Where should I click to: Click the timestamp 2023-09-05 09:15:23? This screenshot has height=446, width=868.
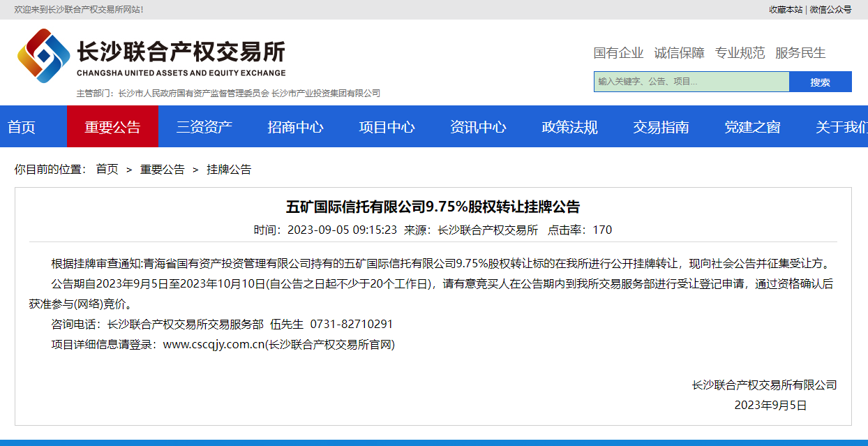(343, 230)
